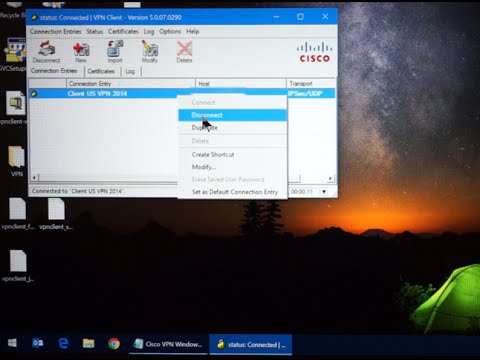The height and width of the screenshot is (360, 480).
Task: Open the Options menu
Action: coord(170,31)
